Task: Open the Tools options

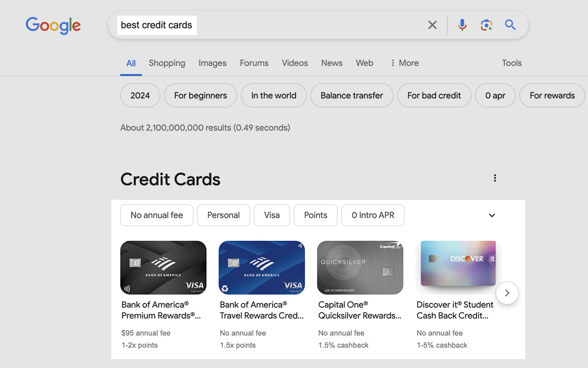Action: [512, 63]
